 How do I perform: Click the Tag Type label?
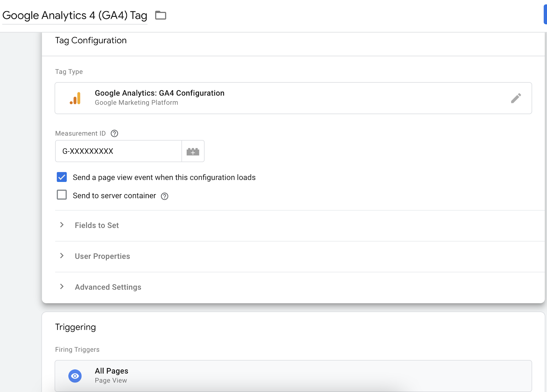tap(69, 72)
